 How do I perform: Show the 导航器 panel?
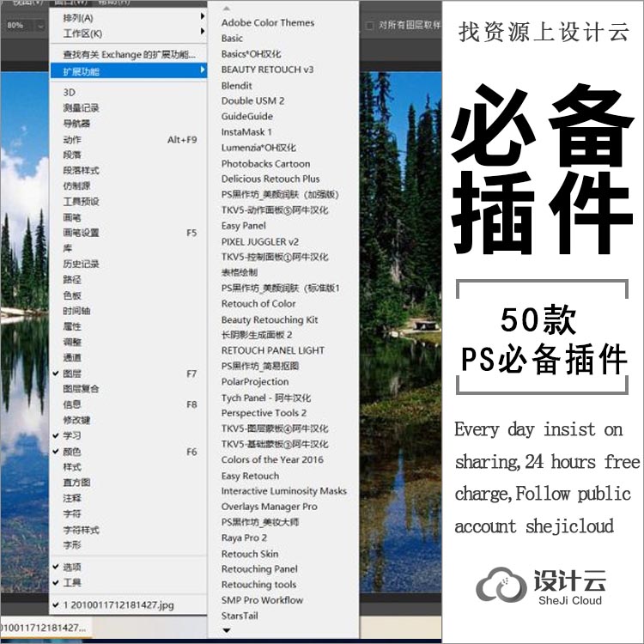click(129, 124)
